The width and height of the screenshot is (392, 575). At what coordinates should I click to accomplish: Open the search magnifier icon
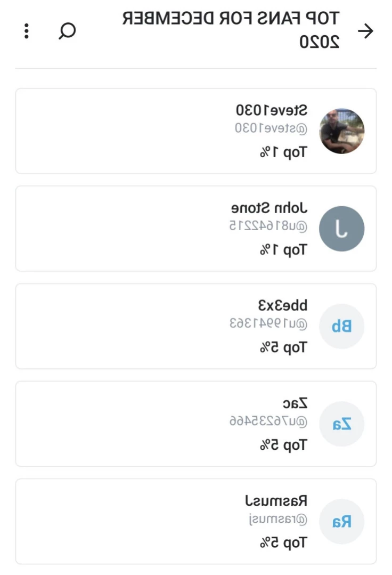[x=68, y=31]
